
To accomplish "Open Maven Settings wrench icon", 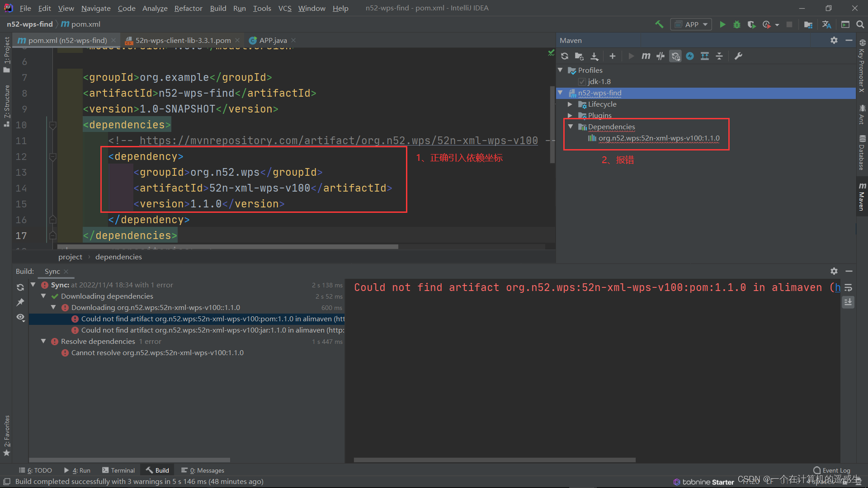I will click(738, 56).
